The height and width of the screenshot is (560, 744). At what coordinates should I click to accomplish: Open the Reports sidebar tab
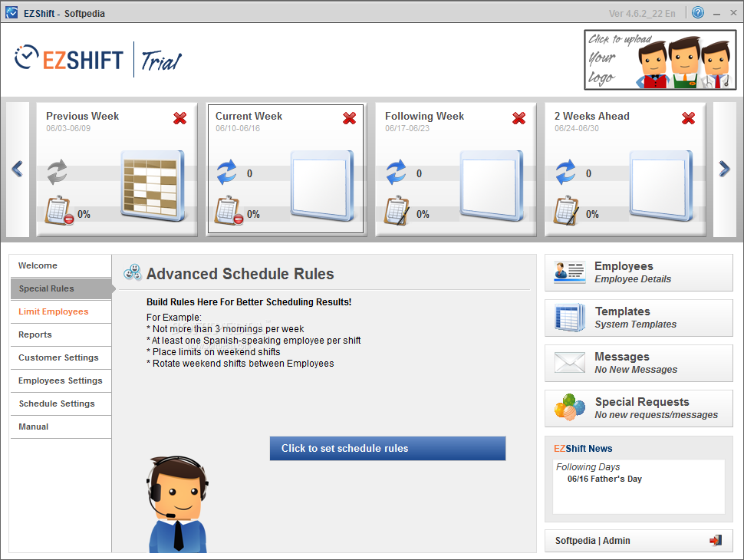[61, 334]
